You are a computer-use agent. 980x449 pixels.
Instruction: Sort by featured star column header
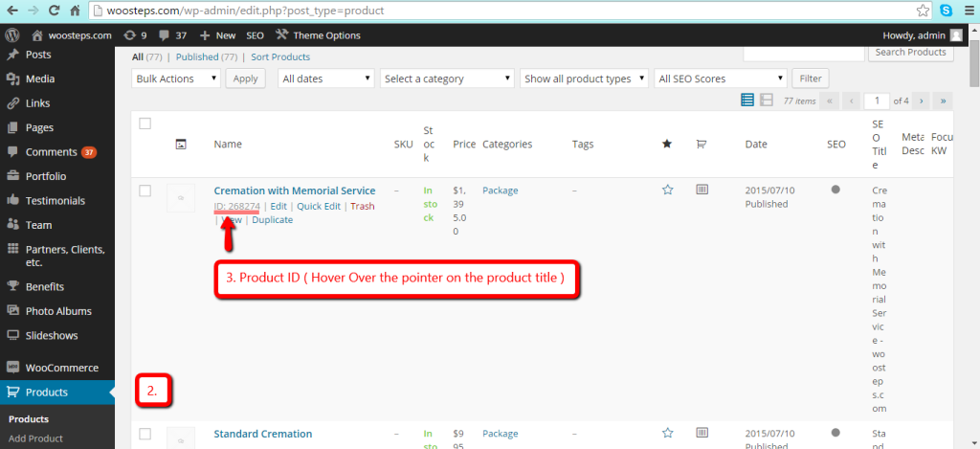(667, 144)
